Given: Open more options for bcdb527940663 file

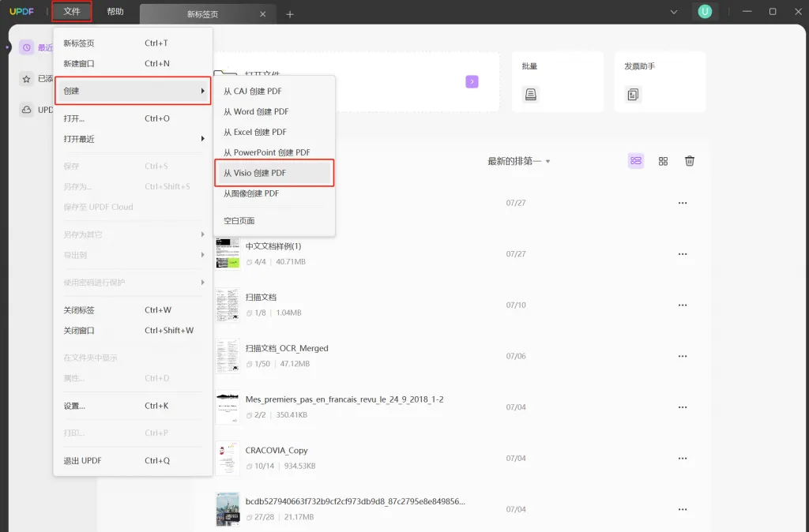Looking at the screenshot, I should coord(683,509).
